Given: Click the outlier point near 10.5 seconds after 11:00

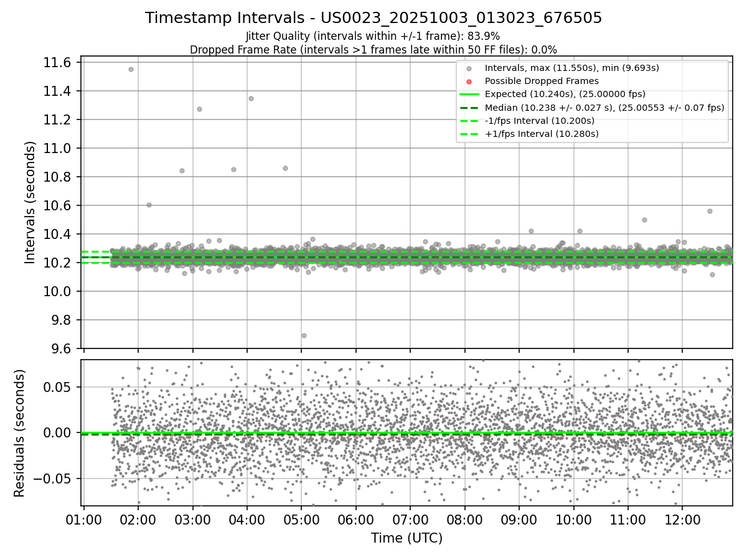Looking at the screenshot, I should pos(644,220).
